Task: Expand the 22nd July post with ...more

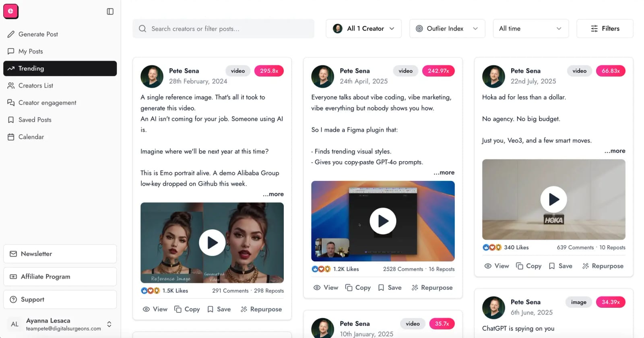Action: pyautogui.click(x=615, y=151)
